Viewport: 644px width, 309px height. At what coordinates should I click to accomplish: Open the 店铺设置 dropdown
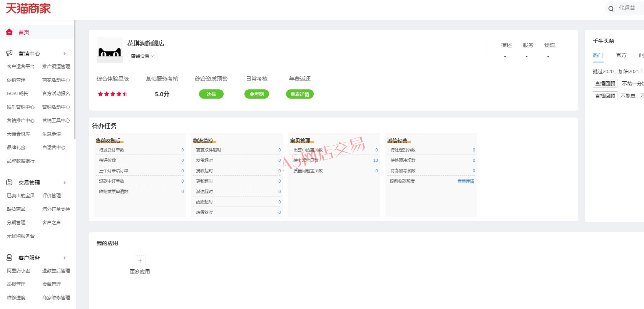point(142,56)
